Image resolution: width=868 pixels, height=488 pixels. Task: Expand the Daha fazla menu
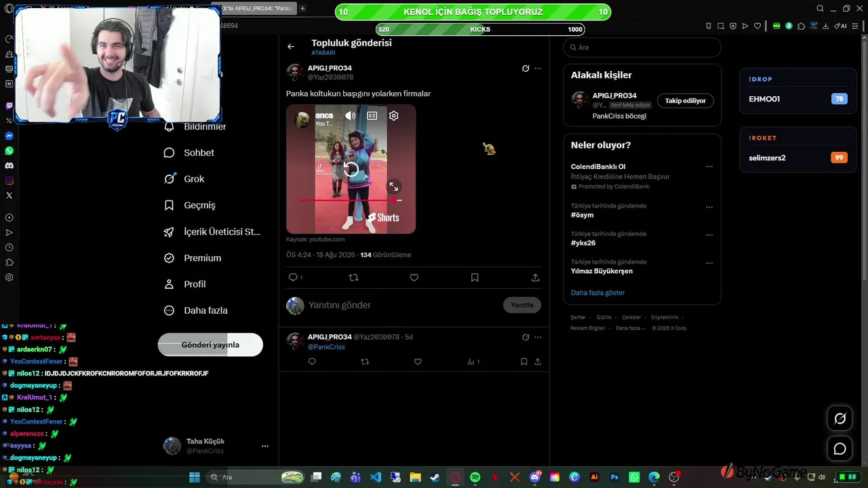[196, 310]
